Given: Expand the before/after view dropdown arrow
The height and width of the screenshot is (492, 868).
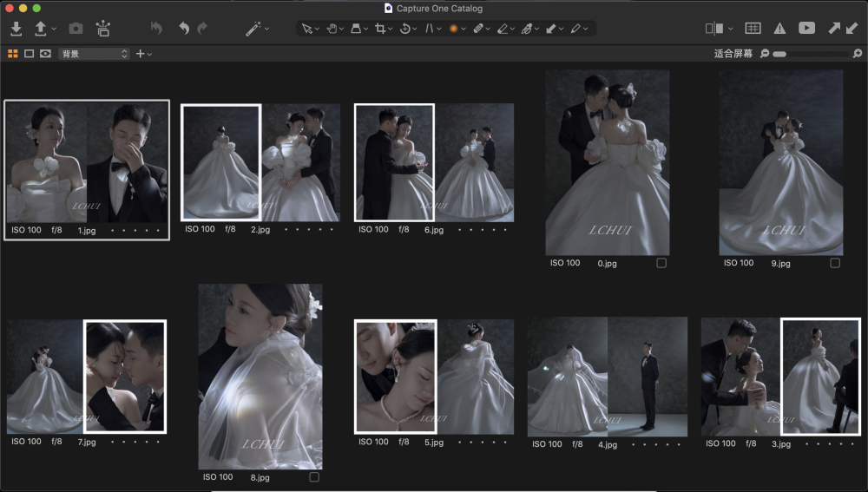Looking at the screenshot, I should pyautogui.click(x=730, y=29).
